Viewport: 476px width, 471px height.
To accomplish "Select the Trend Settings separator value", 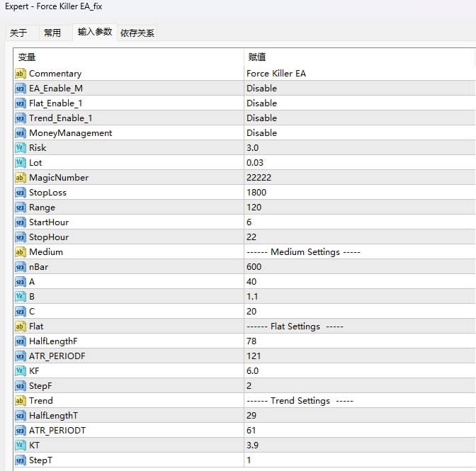I will coord(300,401).
